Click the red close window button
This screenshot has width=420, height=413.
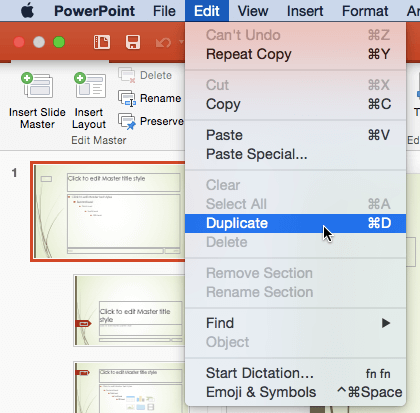[19, 42]
